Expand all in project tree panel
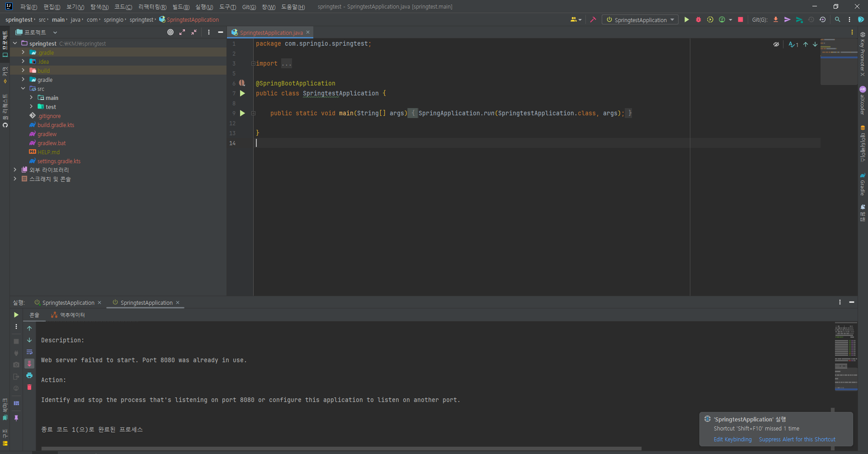This screenshot has width=868, height=454. [x=182, y=32]
